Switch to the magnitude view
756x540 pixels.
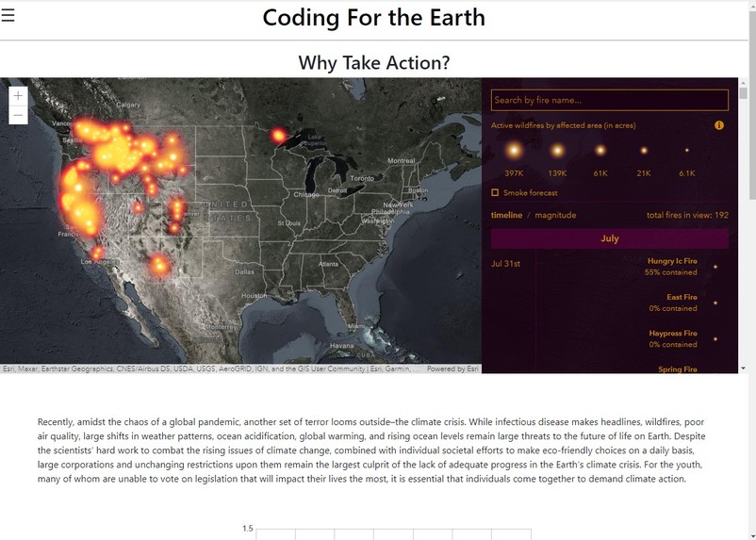[x=555, y=215]
